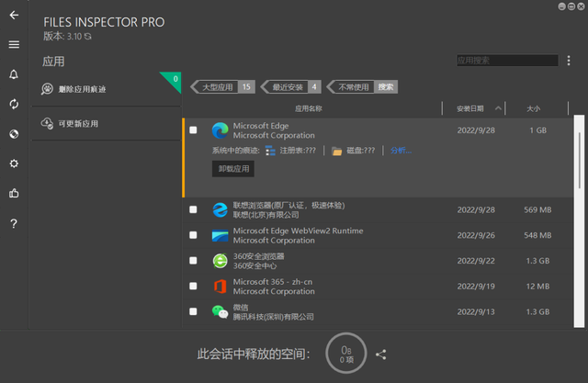Screen dimensions: 588x383
Task: Open 可更新应用 menu item
Action: point(107,124)
